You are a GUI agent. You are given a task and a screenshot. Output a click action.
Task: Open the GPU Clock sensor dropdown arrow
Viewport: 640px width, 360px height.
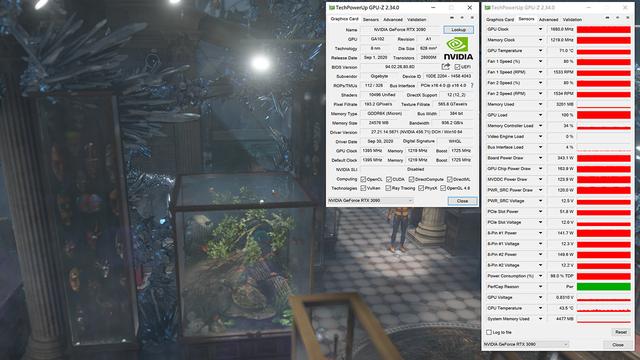pyautogui.click(x=540, y=29)
